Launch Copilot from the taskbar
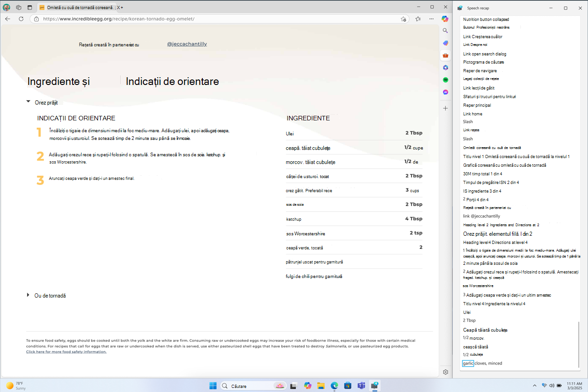The width and height of the screenshot is (588, 392). [x=308, y=386]
